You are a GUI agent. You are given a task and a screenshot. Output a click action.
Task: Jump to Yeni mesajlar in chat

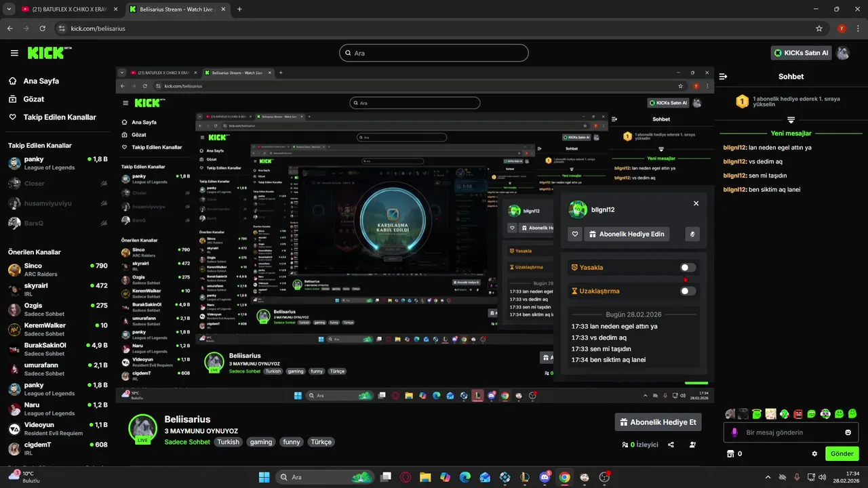pyautogui.click(x=791, y=134)
